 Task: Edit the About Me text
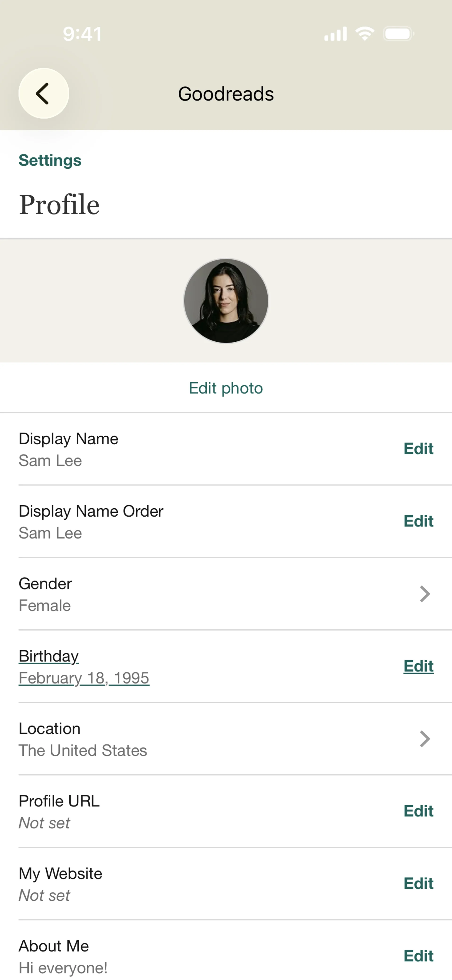418,956
